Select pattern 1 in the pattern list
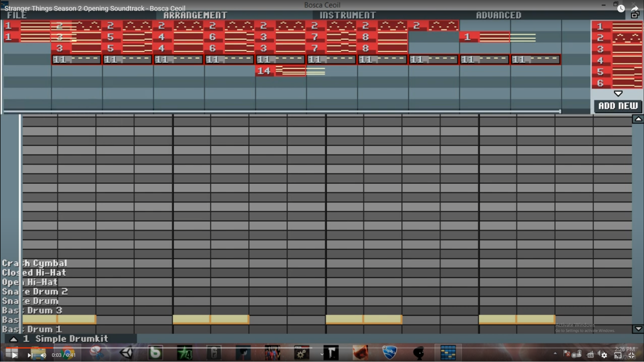This screenshot has width=644, height=362. 617,26
